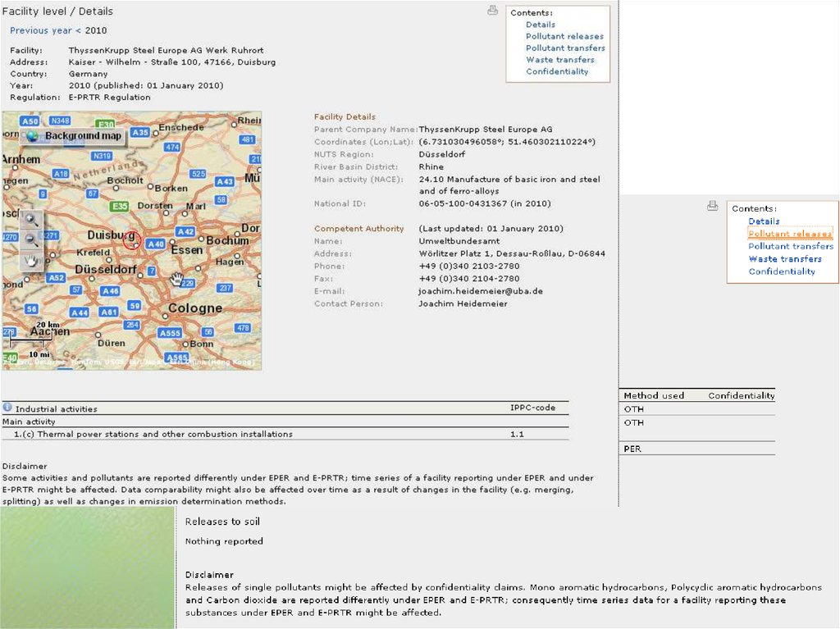Open Pollutant transfers in top Contents box

tap(565, 48)
